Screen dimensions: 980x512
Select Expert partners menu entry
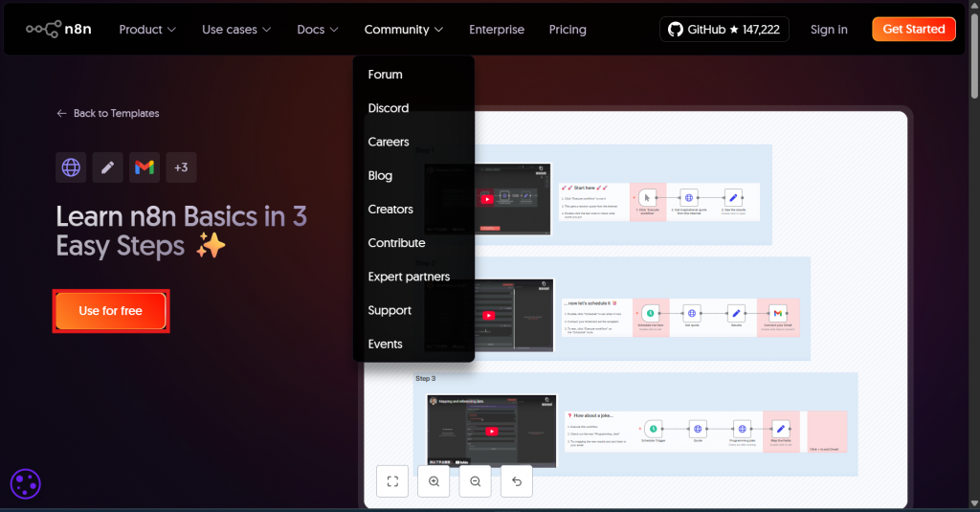[409, 277]
